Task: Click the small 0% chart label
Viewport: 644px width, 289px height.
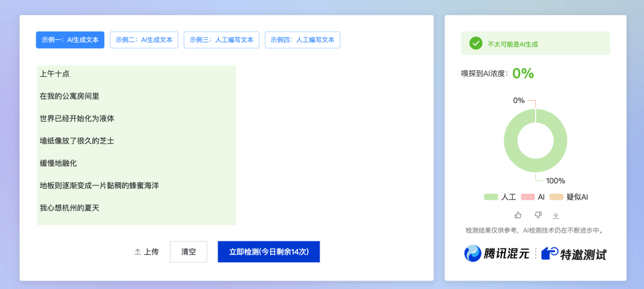Action: click(519, 100)
